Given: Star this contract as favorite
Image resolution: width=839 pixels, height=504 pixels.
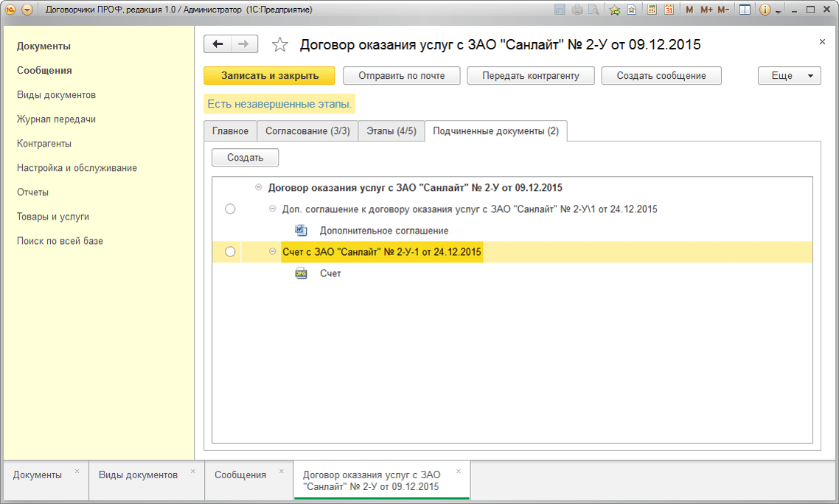Looking at the screenshot, I should 279,45.
